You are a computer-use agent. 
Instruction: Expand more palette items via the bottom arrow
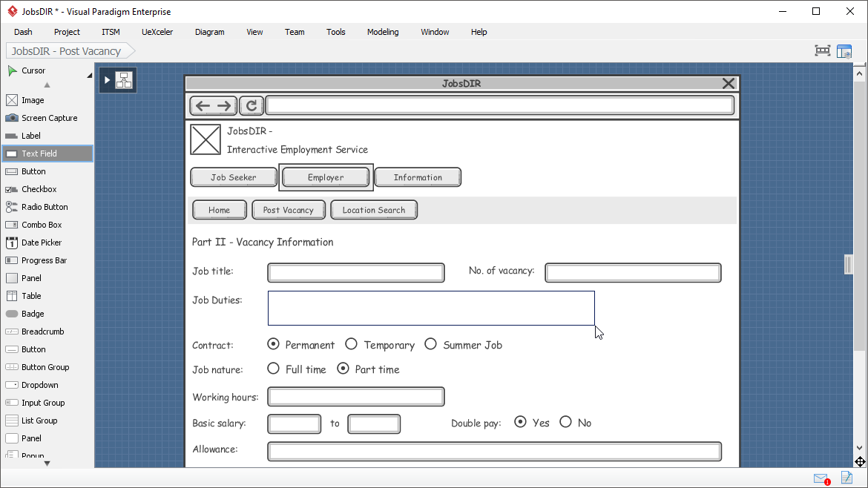(x=46, y=463)
